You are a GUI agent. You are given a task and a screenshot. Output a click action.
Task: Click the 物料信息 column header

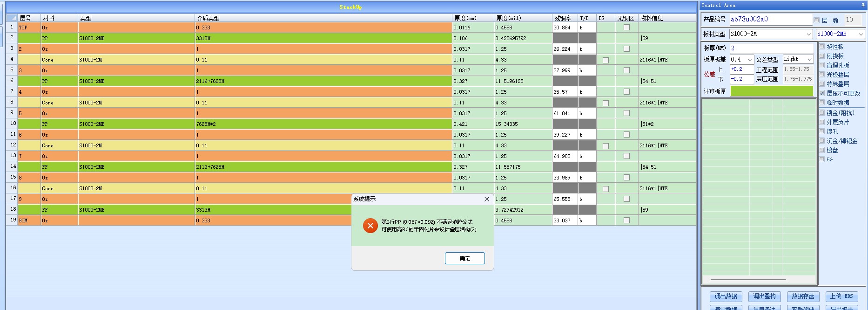(x=667, y=18)
